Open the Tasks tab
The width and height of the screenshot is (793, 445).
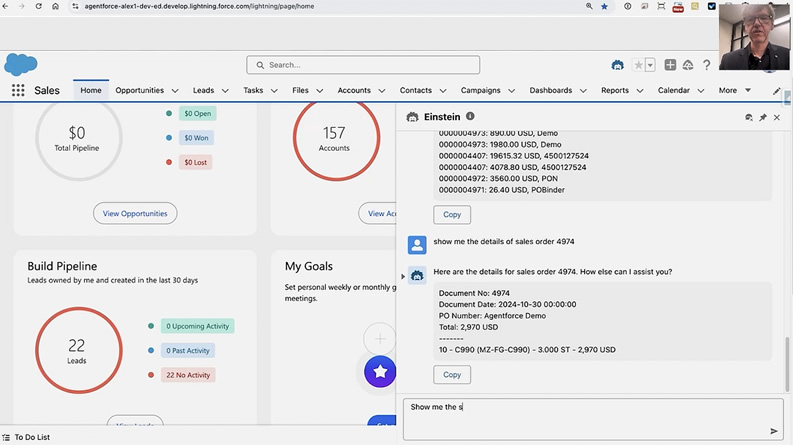tap(253, 90)
